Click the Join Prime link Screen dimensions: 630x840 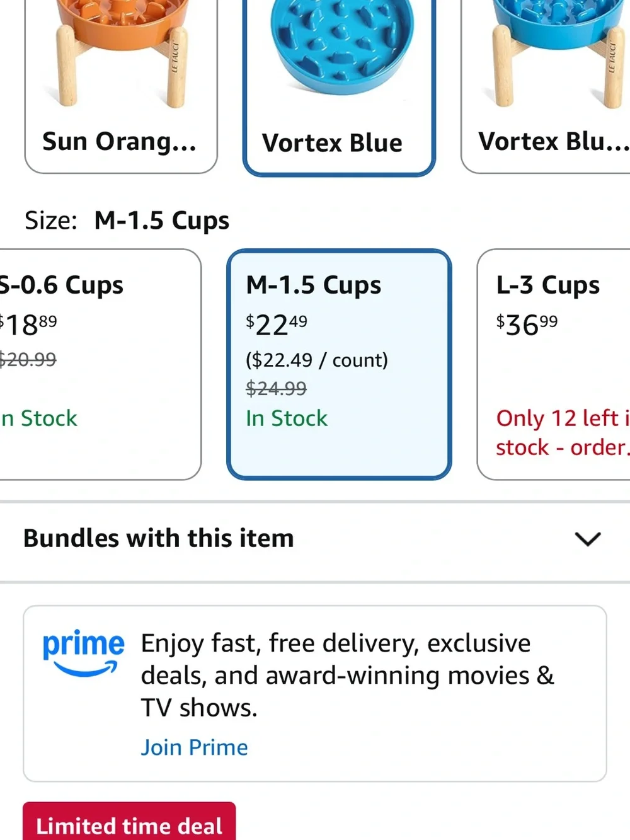(x=194, y=747)
